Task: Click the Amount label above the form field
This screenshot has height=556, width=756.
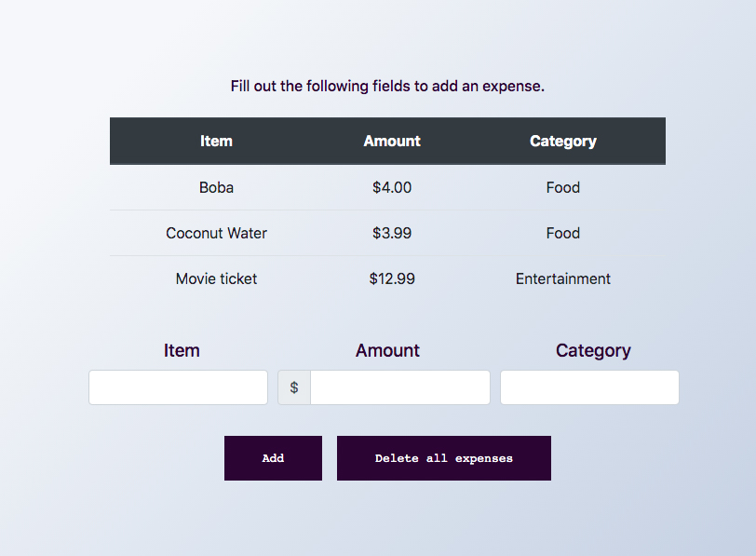Action: (x=387, y=350)
